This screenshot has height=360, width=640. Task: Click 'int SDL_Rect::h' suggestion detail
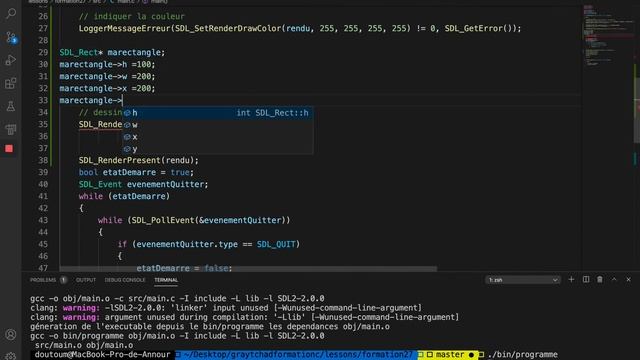272,113
